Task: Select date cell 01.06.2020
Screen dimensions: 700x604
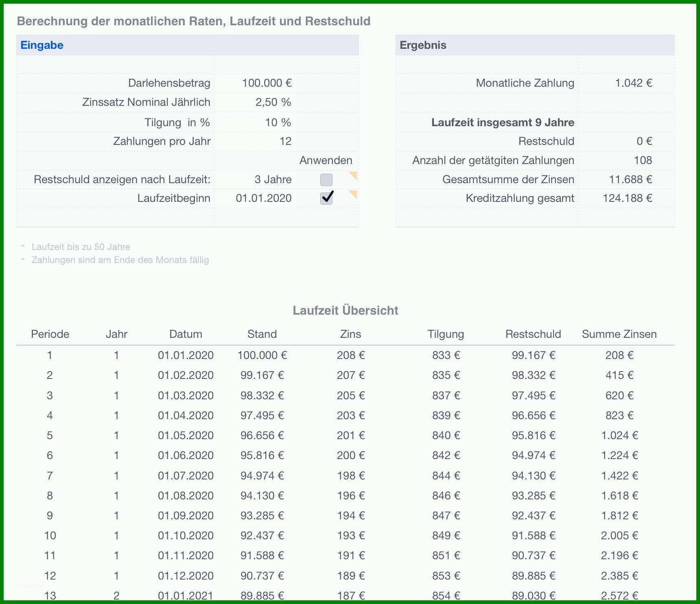Action: coord(186,455)
